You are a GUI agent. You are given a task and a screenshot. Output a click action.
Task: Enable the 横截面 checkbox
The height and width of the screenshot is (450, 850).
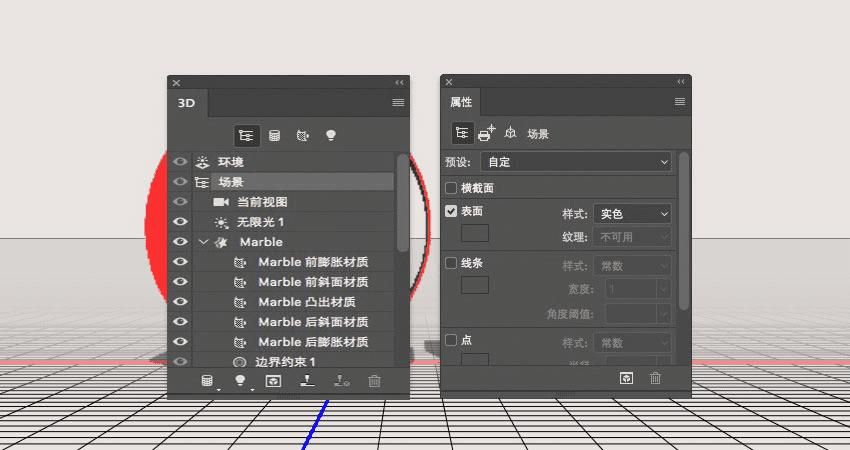450,188
